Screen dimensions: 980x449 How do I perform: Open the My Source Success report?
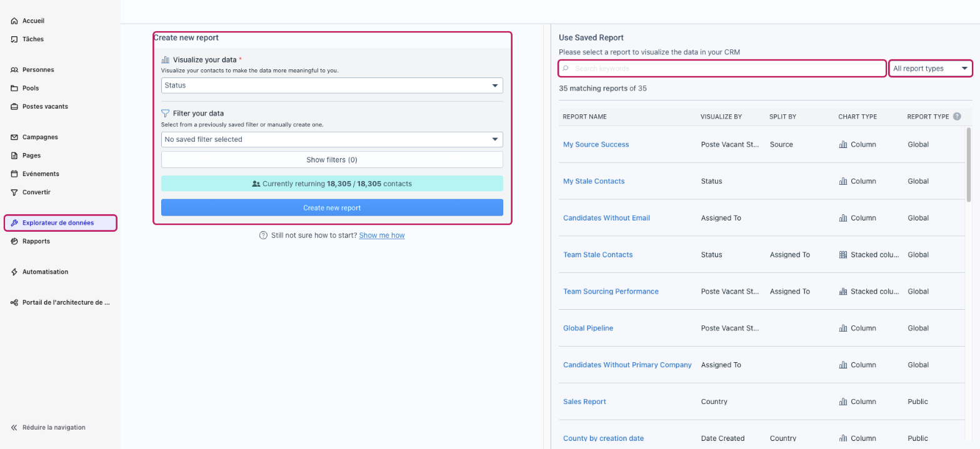coord(596,144)
